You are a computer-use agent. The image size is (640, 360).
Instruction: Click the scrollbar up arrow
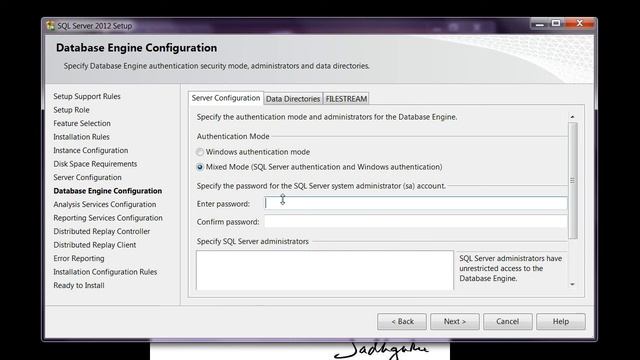coord(573,117)
